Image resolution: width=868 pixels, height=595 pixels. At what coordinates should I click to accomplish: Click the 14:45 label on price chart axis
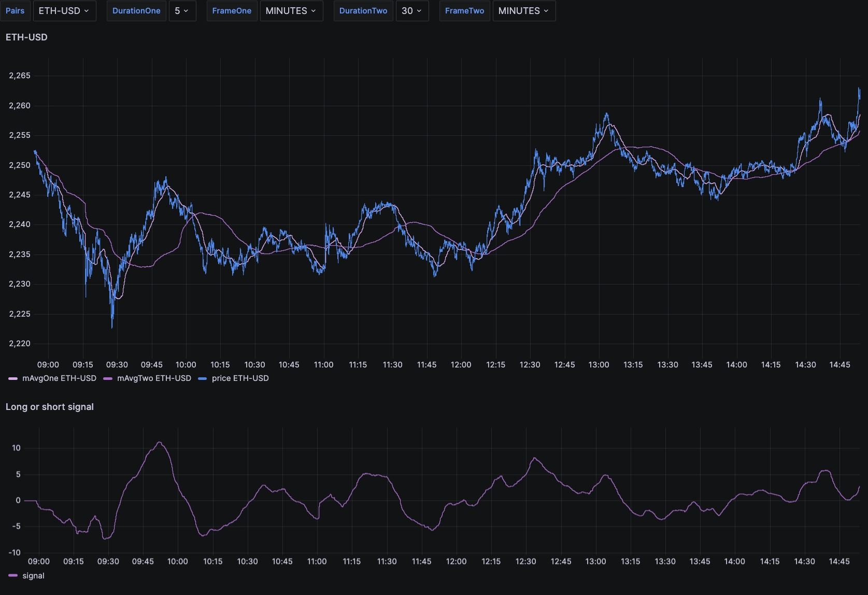click(x=839, y=365)
